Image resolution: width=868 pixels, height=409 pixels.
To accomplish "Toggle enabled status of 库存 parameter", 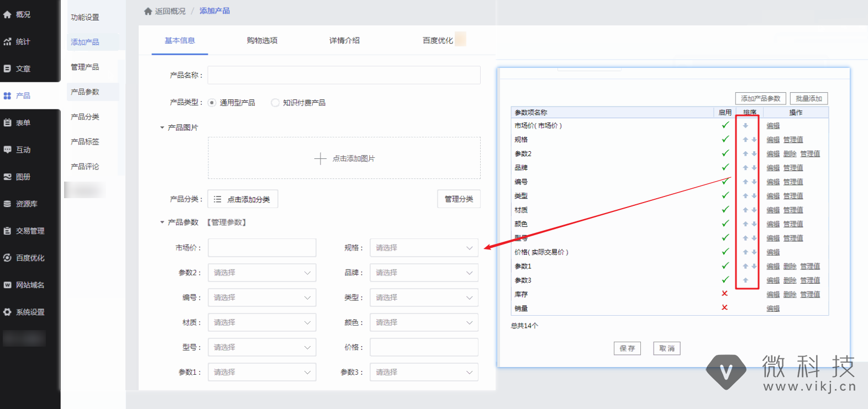I will (724, 294).
